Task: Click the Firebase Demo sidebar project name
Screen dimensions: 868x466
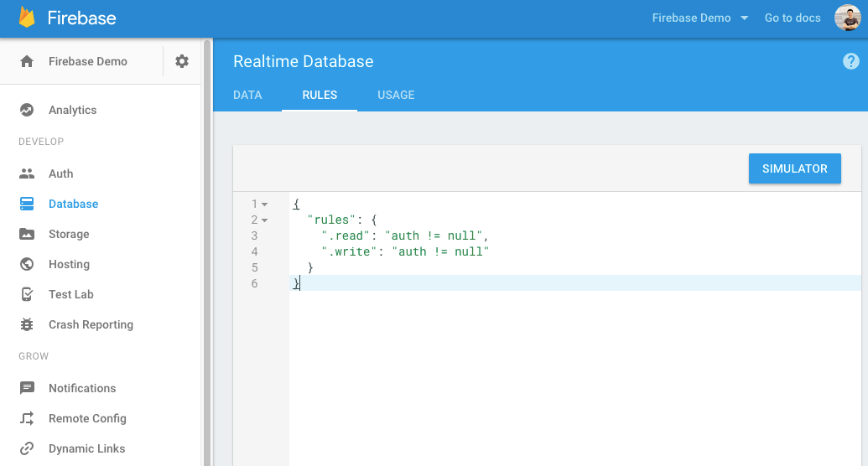Action: click(88, 61)
